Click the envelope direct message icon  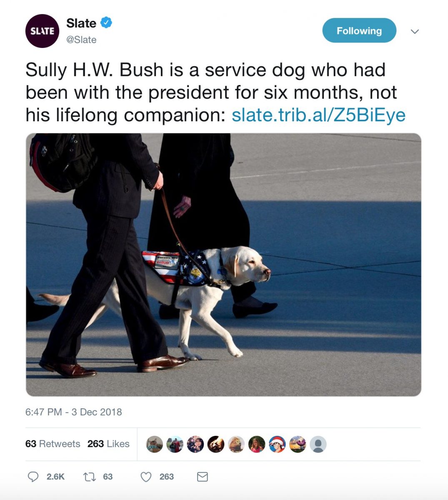pyautogui.click(x=202, y=477)
